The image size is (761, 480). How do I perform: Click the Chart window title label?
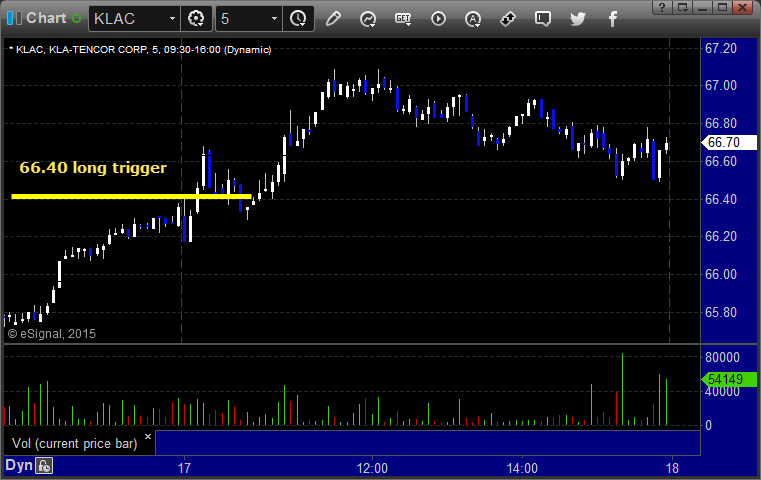click(x=46, y=18)
